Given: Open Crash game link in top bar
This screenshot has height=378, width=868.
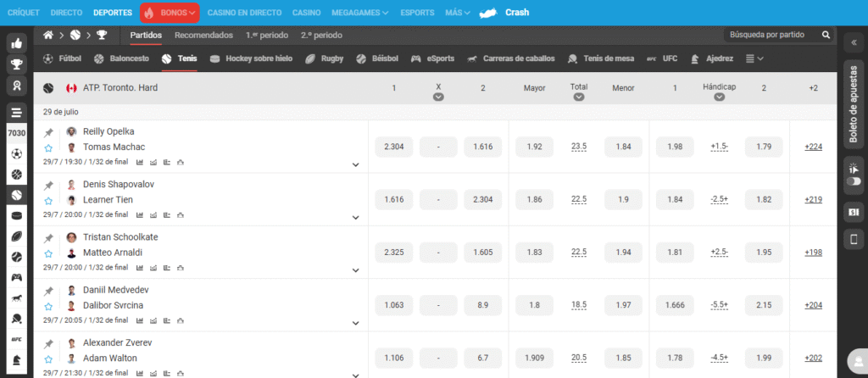Looking at the screenshot, I should (504, 12).
